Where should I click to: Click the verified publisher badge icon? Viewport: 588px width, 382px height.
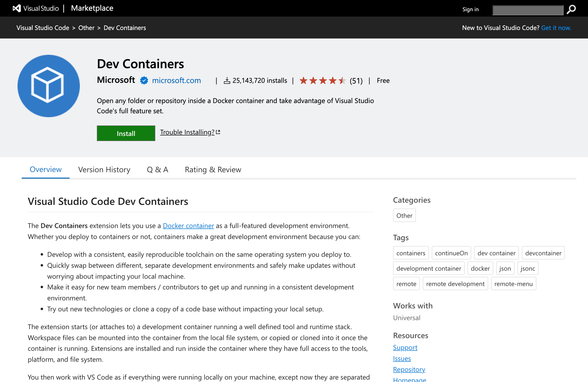tap(144, 80)
